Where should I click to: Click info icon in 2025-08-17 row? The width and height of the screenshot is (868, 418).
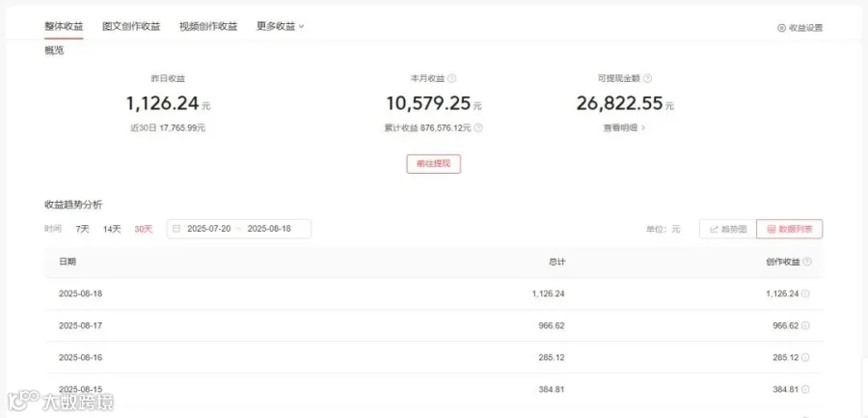click(x=805, y=325)
